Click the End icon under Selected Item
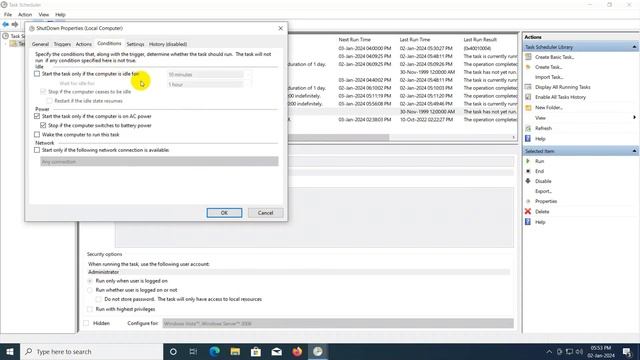Image resolution: width=640 pixels, height=360 pixels. tap(528, 171)
